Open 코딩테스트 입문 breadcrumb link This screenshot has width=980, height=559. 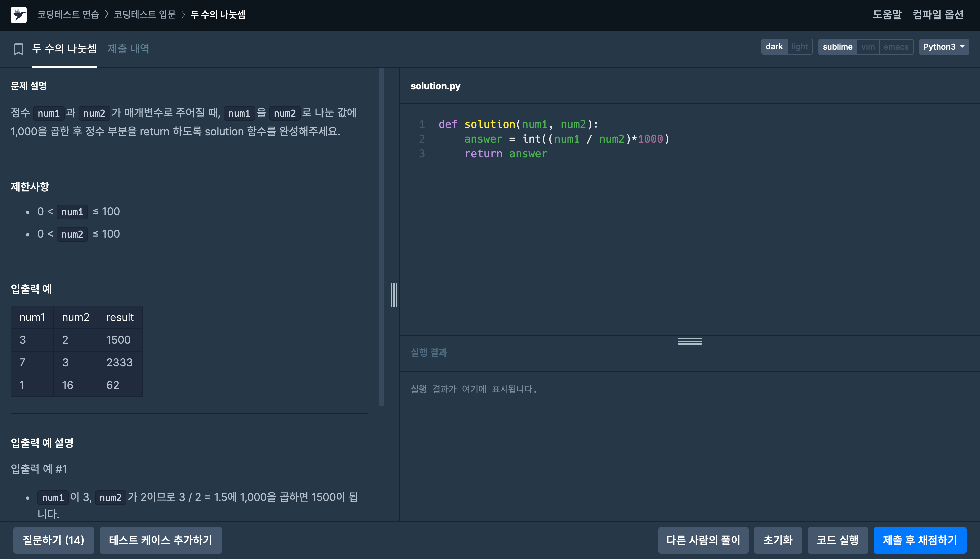[x=145, y=15]
